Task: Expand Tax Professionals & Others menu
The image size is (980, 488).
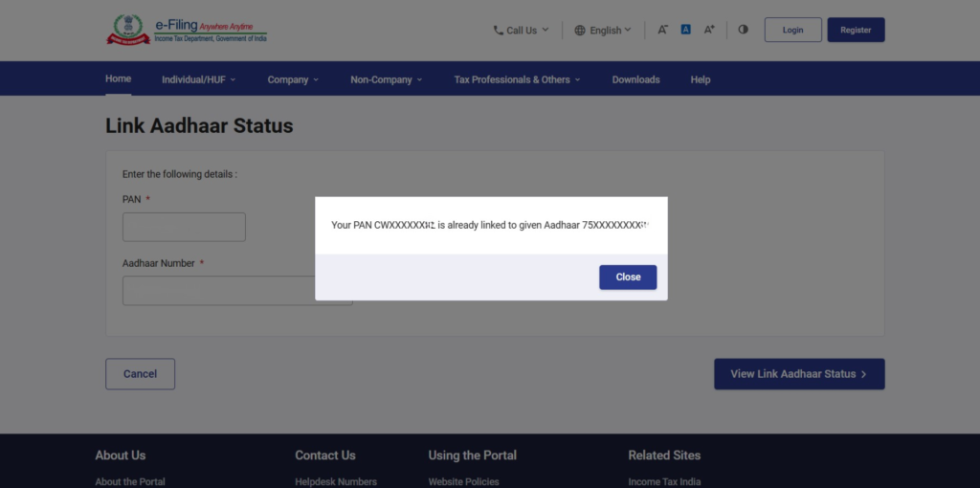Action: pyautogui.click(x=517, y=79)
